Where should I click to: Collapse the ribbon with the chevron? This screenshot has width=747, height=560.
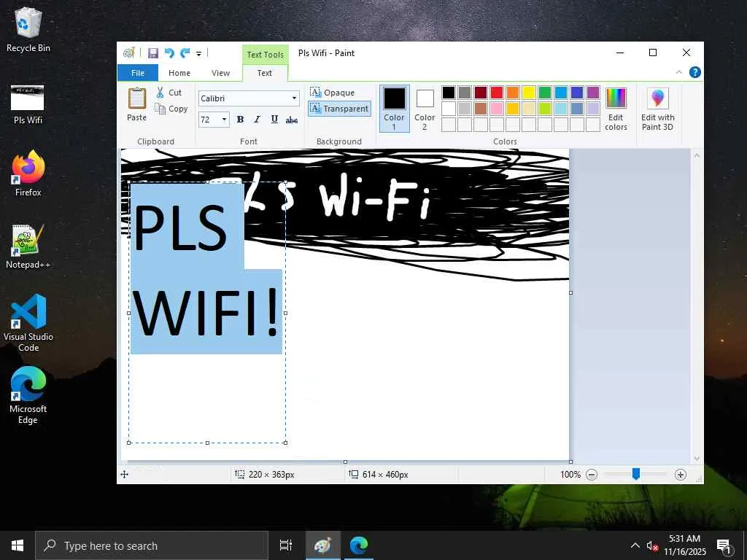(679, 72)
